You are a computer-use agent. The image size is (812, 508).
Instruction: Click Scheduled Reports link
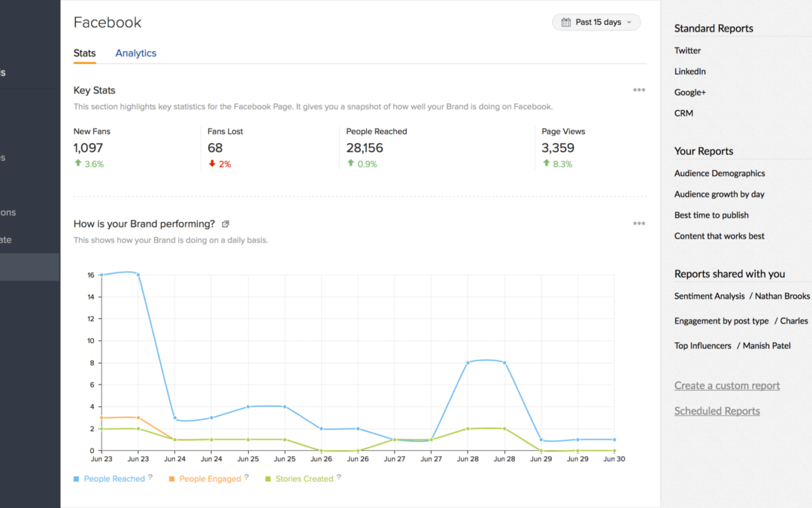[717, 411]
